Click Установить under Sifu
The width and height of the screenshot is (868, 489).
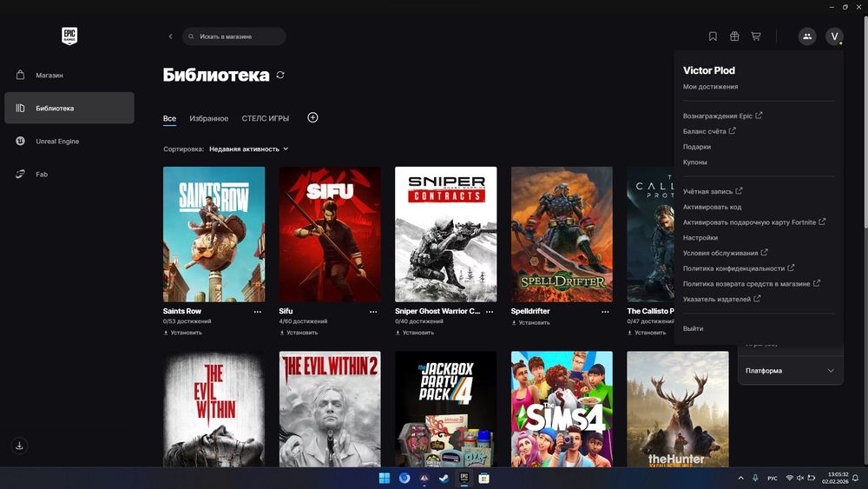[299, 333]
